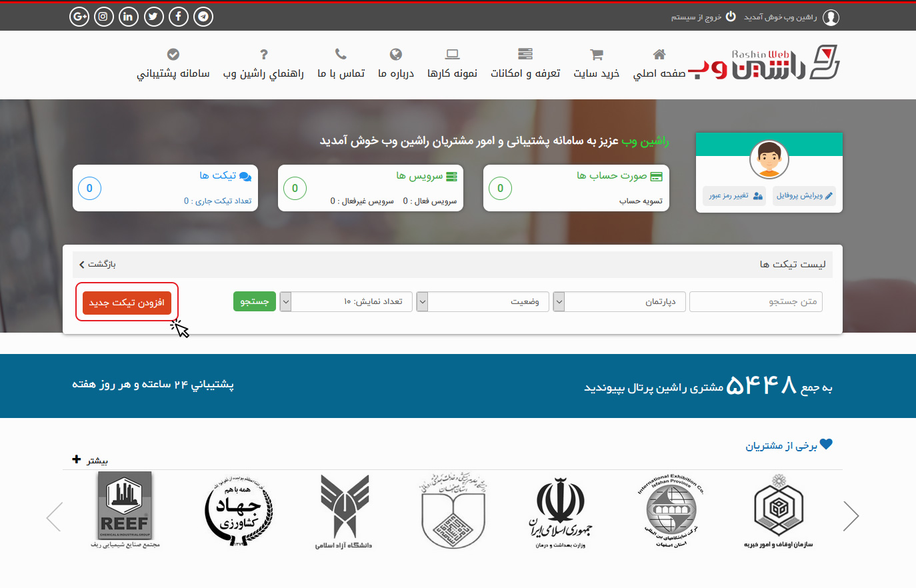Screen dimensions: 916x588
Task: Click the card icon beside صورت حساب ها
Action: [657, 176]
